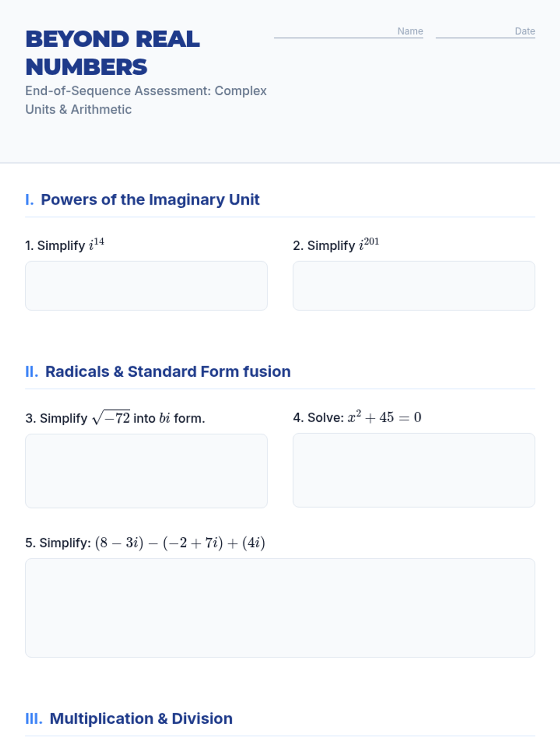Click the Roman numeral I section marker
Viewport: 560px width, 747px height.
[x=29, y=200]
